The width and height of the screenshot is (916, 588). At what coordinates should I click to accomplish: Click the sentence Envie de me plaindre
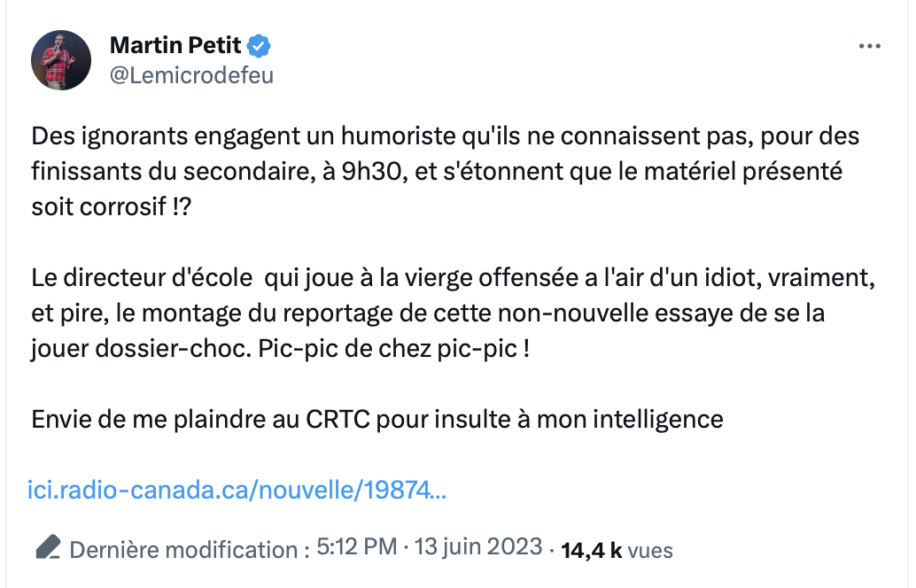377,419
